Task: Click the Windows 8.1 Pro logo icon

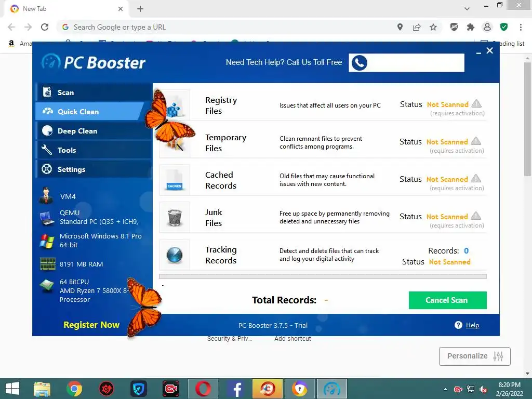Action: tap(46, 241)
